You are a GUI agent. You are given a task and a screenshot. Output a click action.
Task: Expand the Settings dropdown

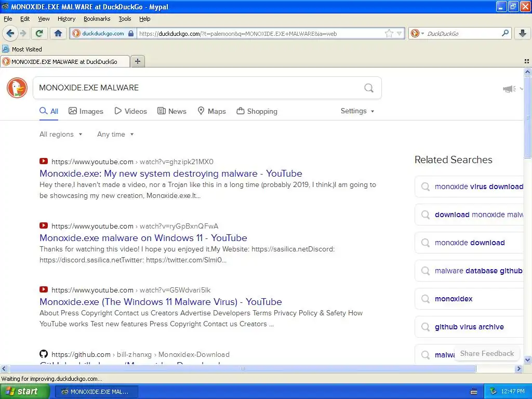tap(357, 111)
